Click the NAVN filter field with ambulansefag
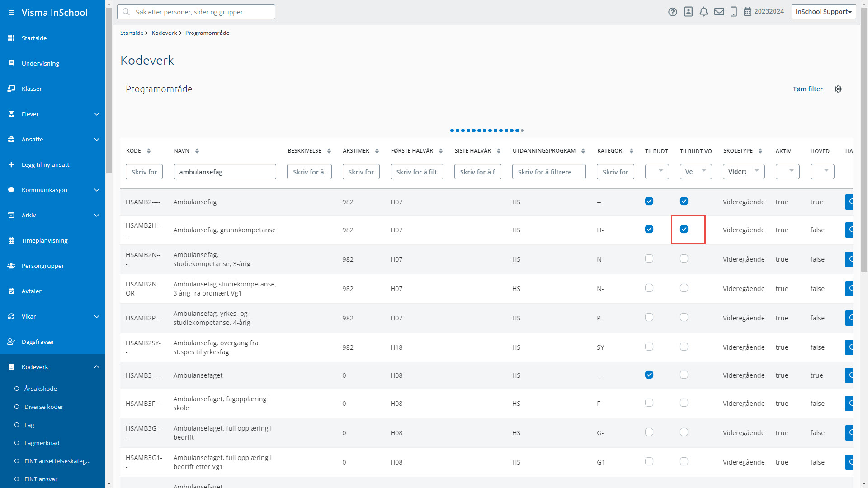Image resolution: width=868 pixels, height=488 pixels. 225,172
